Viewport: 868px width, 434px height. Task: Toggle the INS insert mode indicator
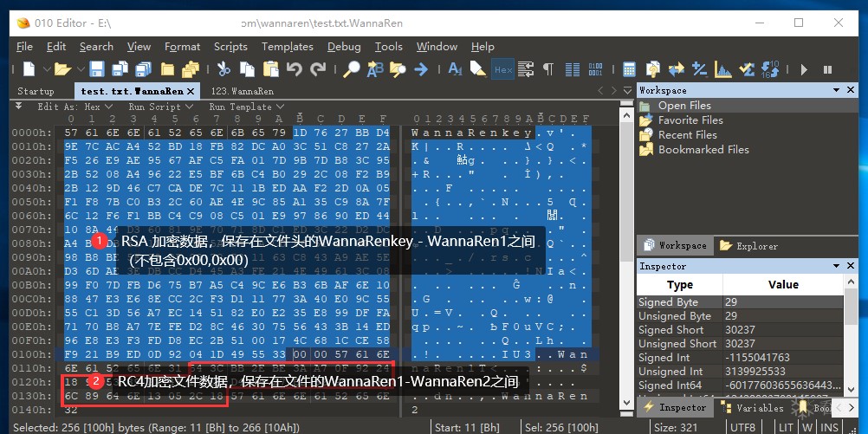click(829, 427)
